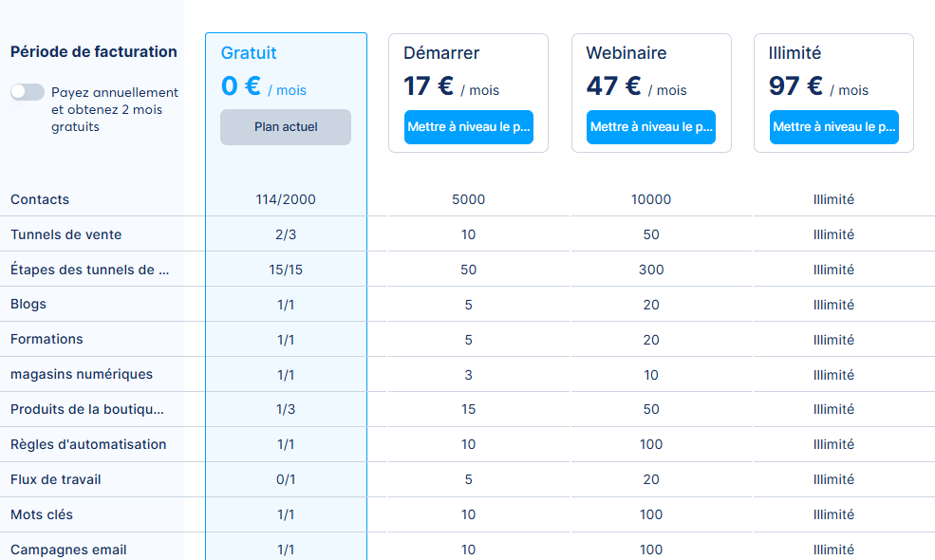The image size is (935, 560).
Task: Upgrade to the Webinaire plan
Action: point(650,126)
